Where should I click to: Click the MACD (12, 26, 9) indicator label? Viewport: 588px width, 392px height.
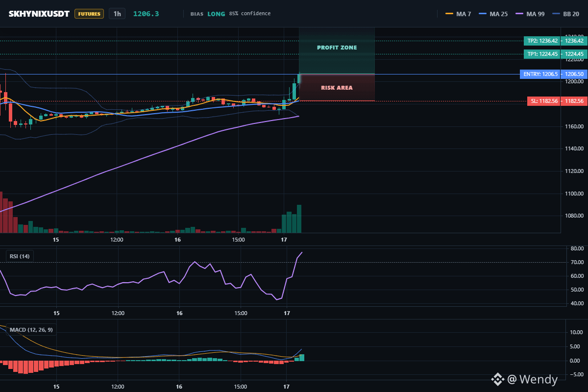coord(31,330)
